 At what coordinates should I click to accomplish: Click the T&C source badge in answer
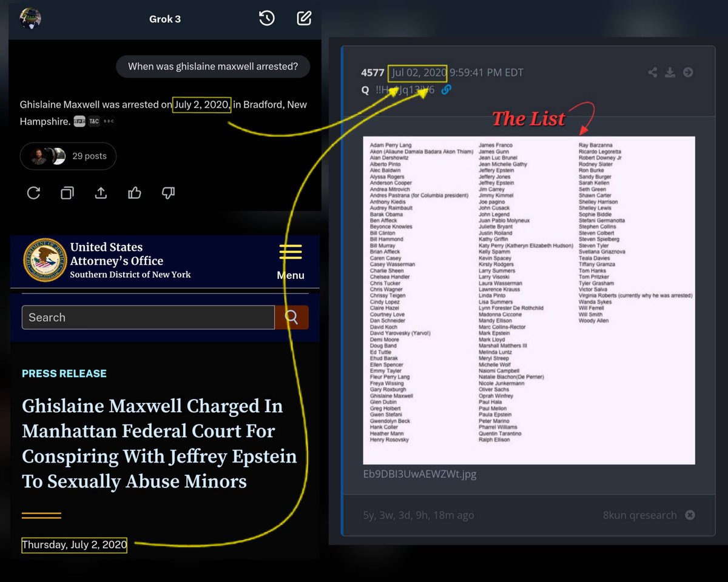pyautogui.click(x=94, y=121)
